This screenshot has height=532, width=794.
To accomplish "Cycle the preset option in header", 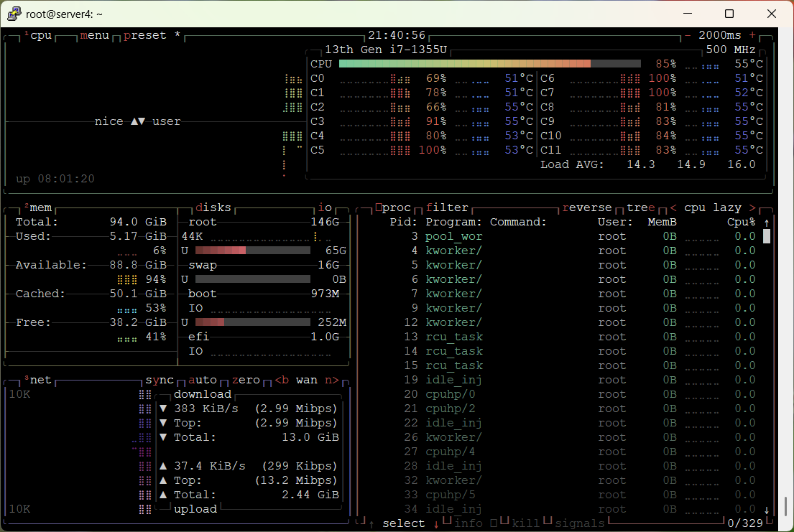I will [144, 35].
